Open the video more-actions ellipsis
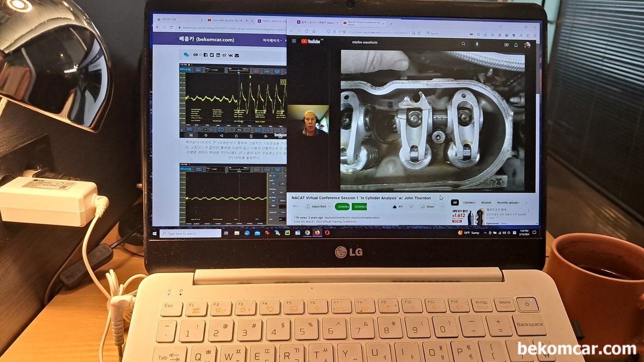 click(442, 207)
